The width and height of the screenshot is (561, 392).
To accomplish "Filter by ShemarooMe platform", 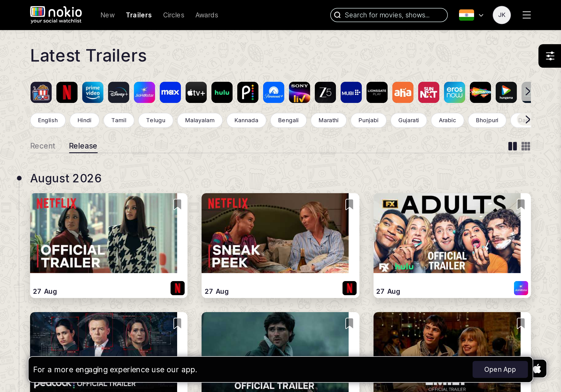I will pyautogui.click(x=480, y=92).
